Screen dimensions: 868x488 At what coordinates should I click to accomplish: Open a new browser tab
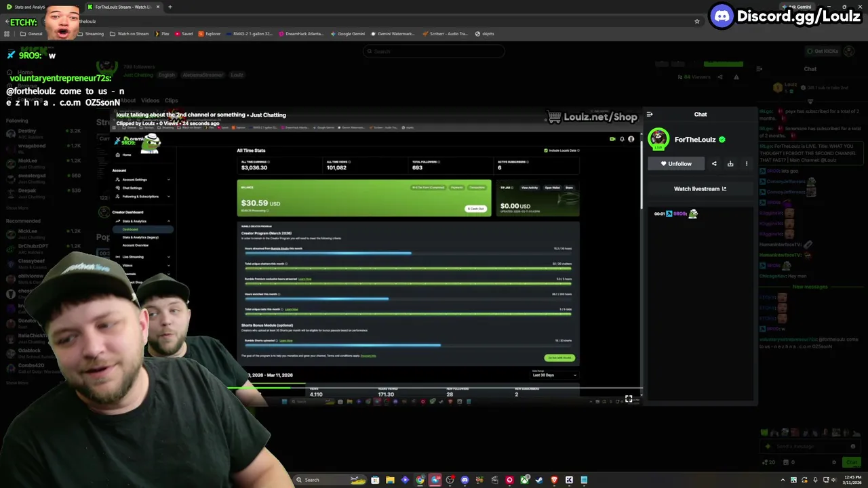[x=170, y=7]
